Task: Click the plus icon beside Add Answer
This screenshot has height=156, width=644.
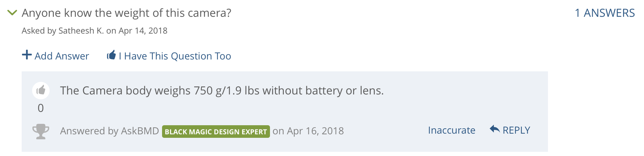Action: click(27, 55)
